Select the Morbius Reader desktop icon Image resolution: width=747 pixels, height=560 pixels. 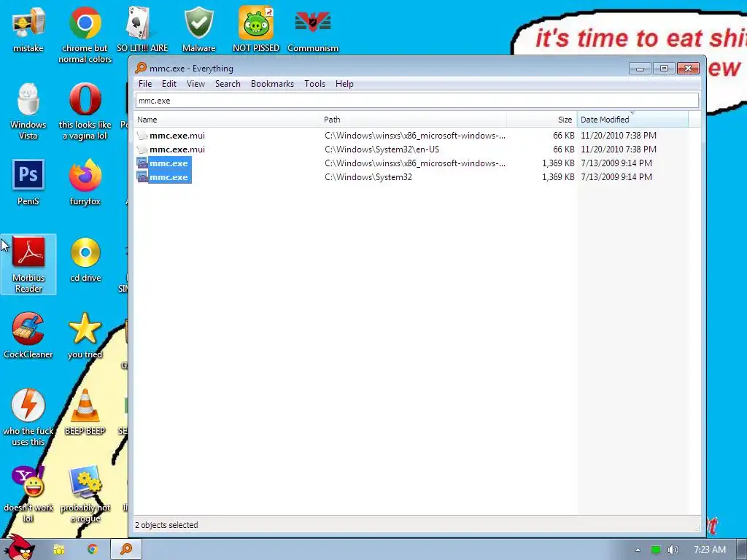(28, 264)
